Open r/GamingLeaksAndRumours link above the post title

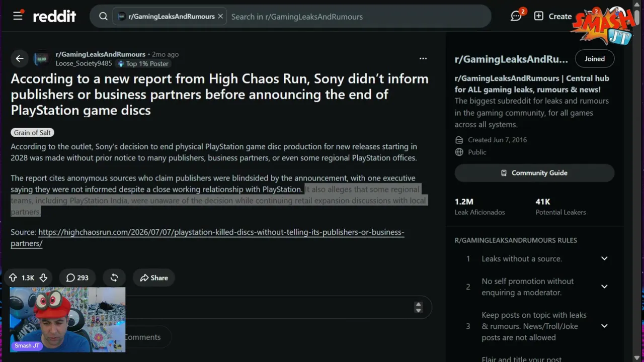coord(100,54)
